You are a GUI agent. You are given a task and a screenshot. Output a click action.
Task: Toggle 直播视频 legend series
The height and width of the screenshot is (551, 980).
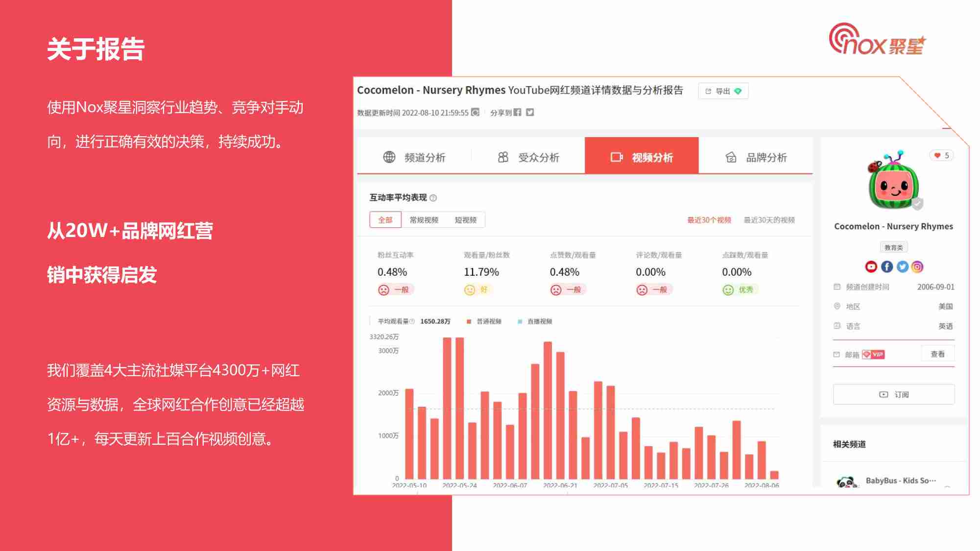tap(534, 321)
